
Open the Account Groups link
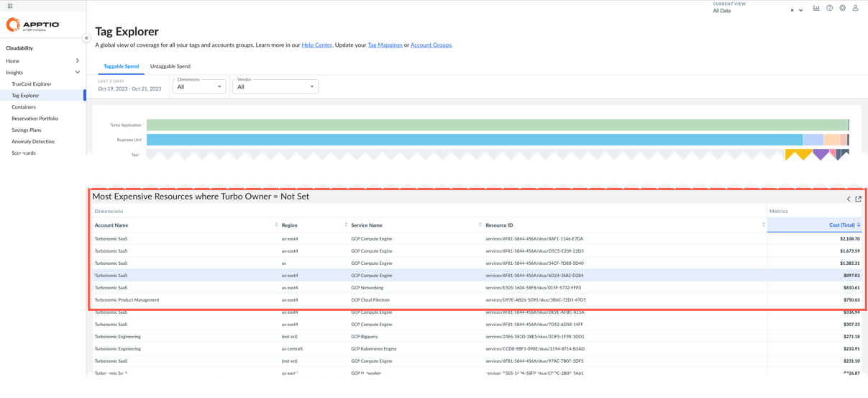(x=431, y=45)
